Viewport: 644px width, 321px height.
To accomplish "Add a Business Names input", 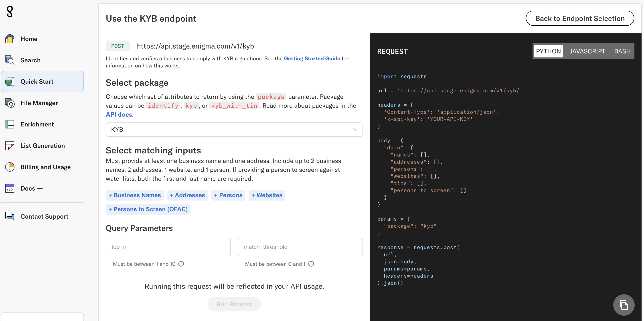I will coord(134,195).
